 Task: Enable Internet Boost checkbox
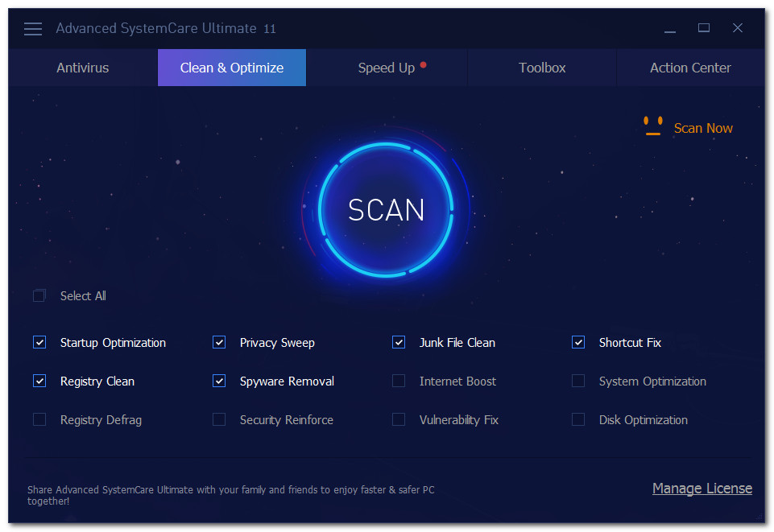(x=399, y=381)
